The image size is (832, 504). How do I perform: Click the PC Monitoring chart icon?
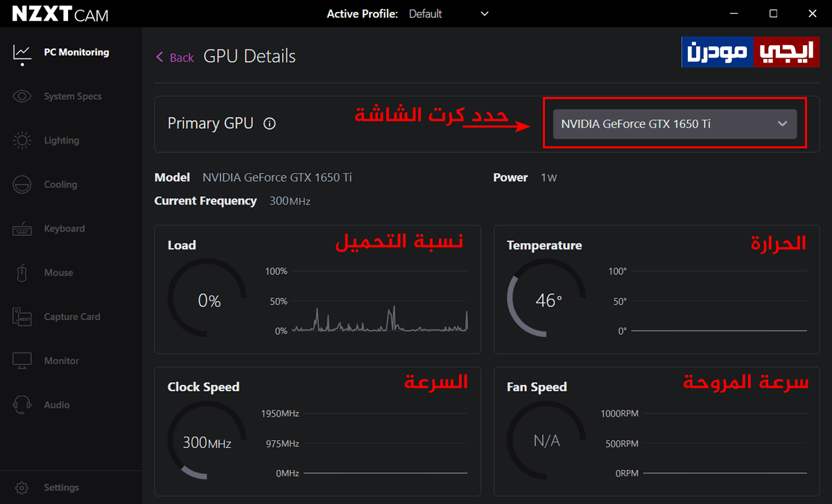pos(22,53)
